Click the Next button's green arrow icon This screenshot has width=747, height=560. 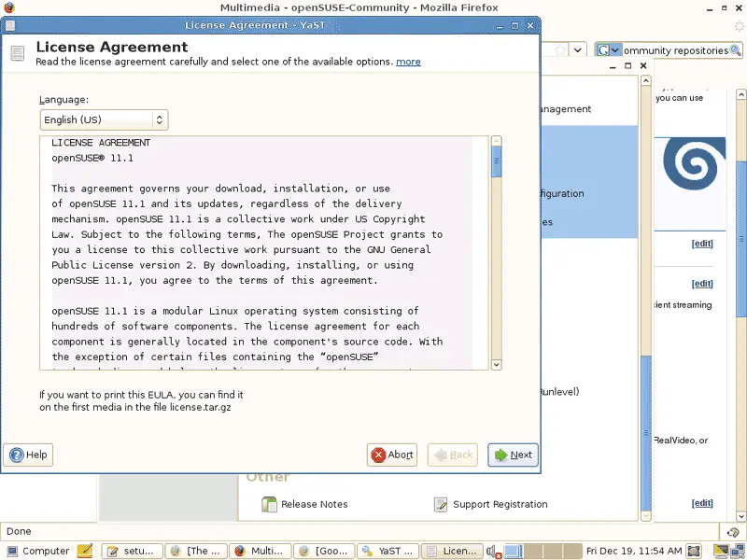(x=500, y=455)
